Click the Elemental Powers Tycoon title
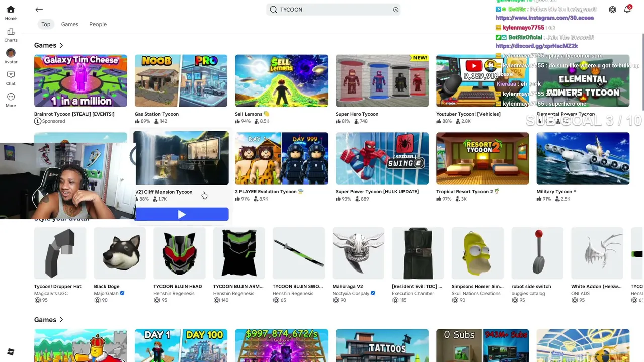Viewport: 644px width, 362px height. [x=566, y=114]
